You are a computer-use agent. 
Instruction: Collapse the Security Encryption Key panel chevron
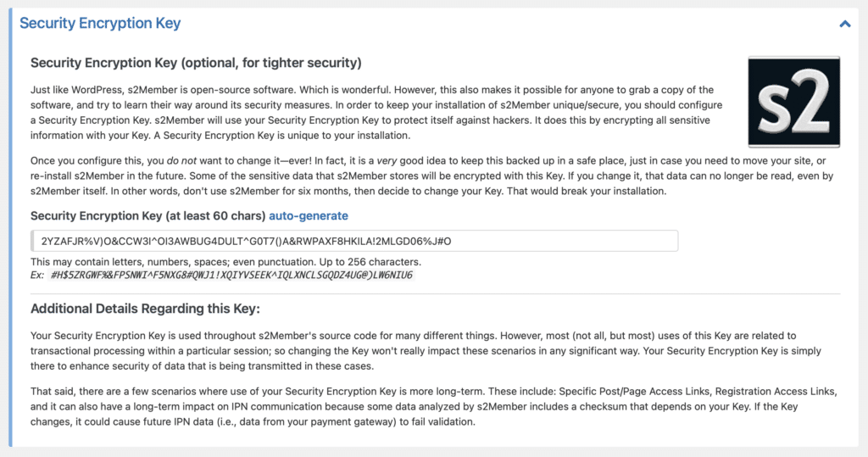(845, 24)
